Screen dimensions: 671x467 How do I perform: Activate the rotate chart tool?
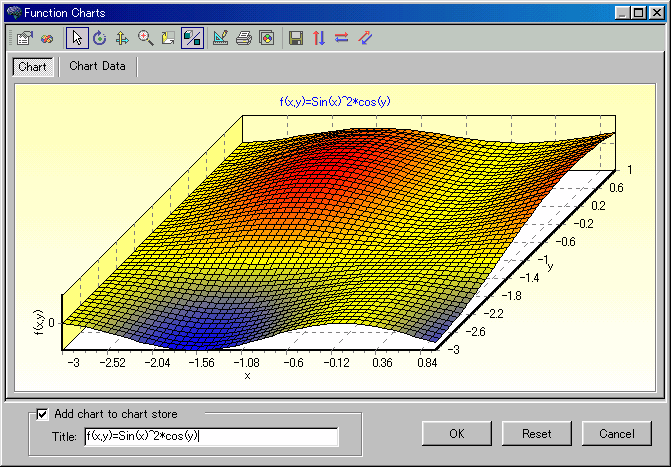pos(99,39)
